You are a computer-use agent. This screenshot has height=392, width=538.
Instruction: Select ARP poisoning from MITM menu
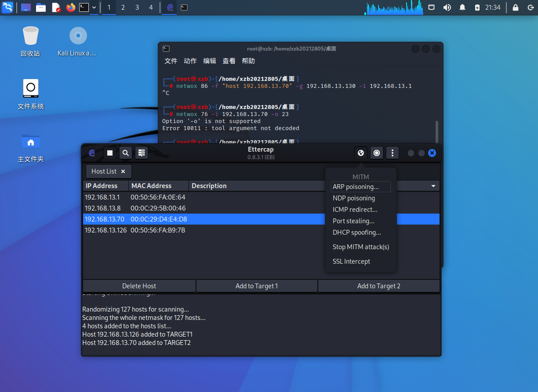(x=361, y=187)
